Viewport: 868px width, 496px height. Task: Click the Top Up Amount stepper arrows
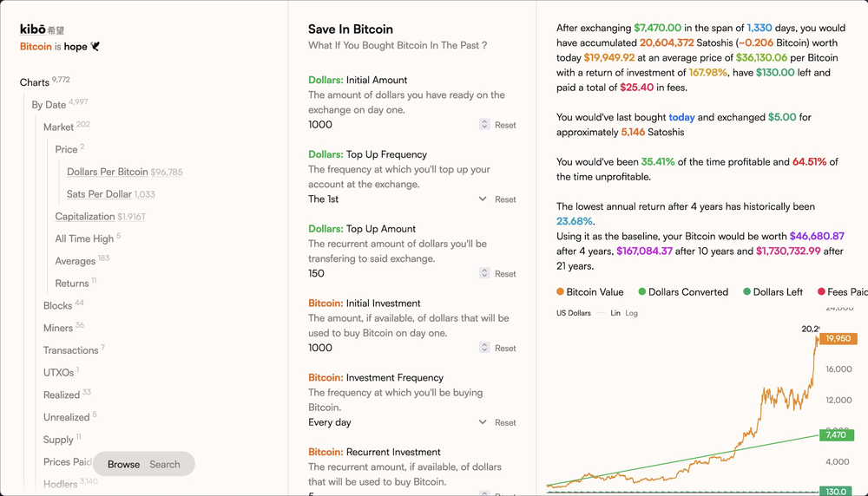coord(484,273)
